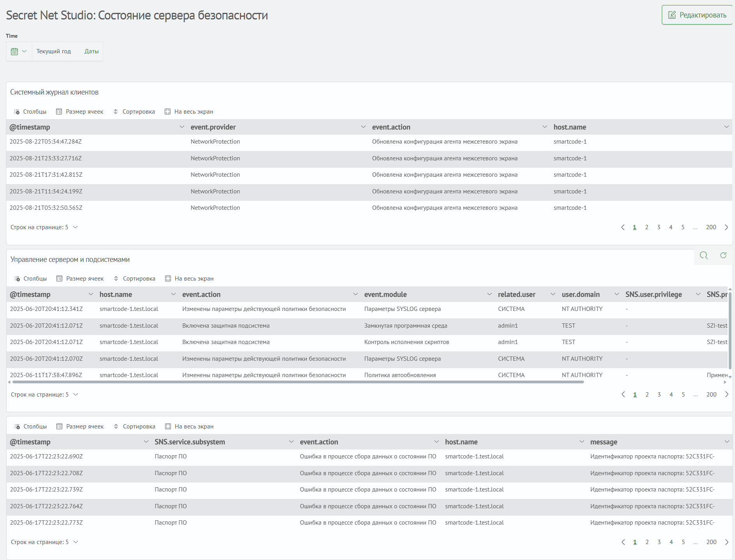Image resolution: width=735 pixels, height=560 pixels.
Task: Click Политика автообновления cell
Action: pos(400,375)
